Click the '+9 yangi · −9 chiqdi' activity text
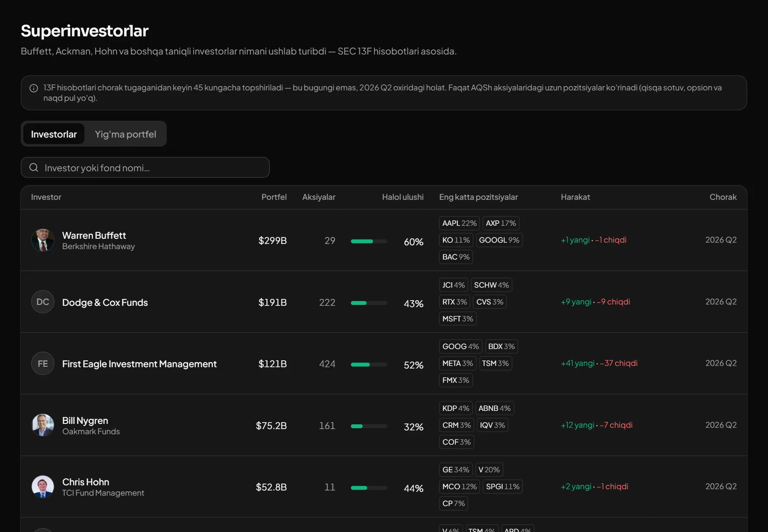Screen dimensions: 768x532 click(595, 302)
